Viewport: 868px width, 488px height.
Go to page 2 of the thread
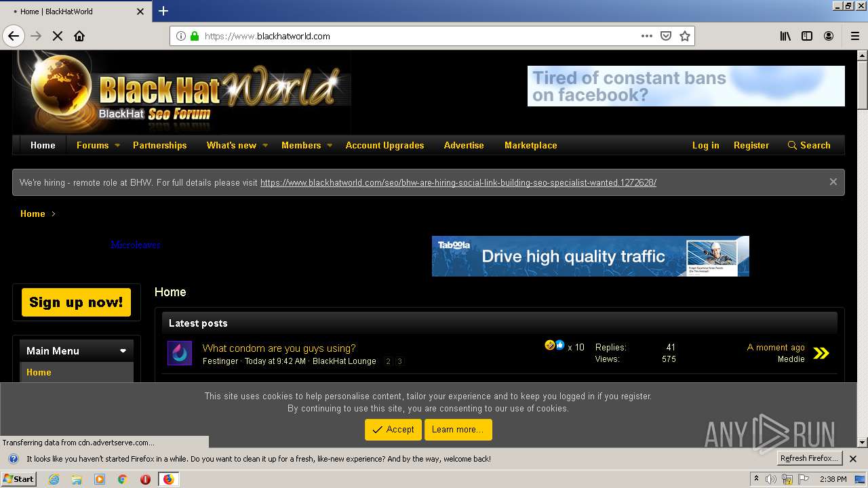point(388,361)
